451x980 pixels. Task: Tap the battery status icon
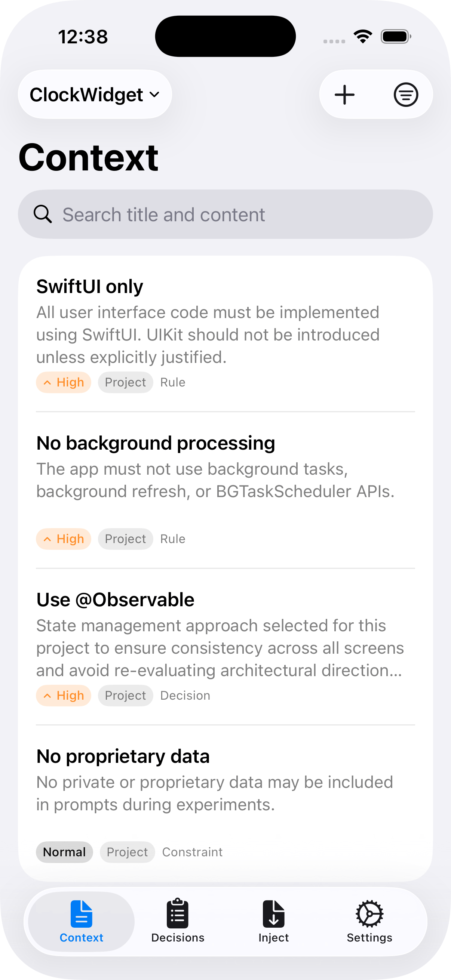click(396, 37)
